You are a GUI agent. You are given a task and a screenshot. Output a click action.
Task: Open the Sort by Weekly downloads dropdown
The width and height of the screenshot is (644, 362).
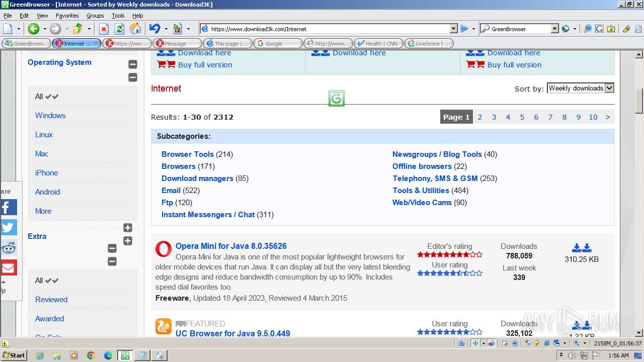coord(581,88)
